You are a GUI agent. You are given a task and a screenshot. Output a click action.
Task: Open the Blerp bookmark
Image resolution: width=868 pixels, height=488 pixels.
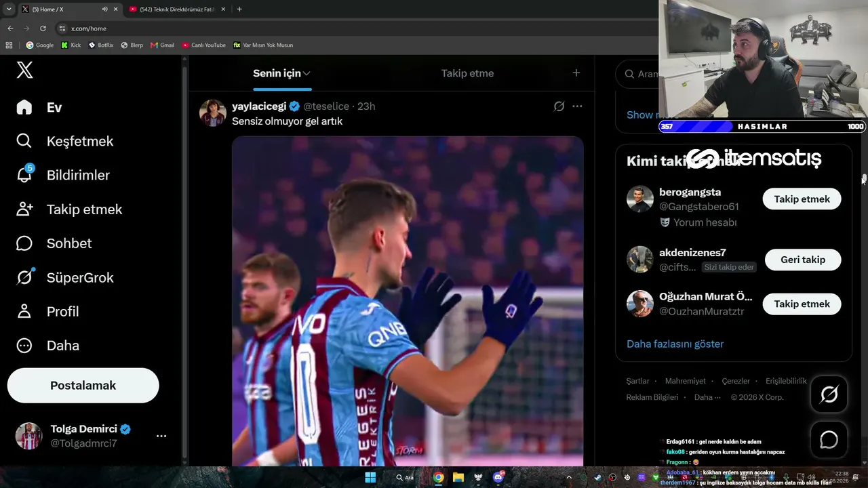tap(132, 45)
